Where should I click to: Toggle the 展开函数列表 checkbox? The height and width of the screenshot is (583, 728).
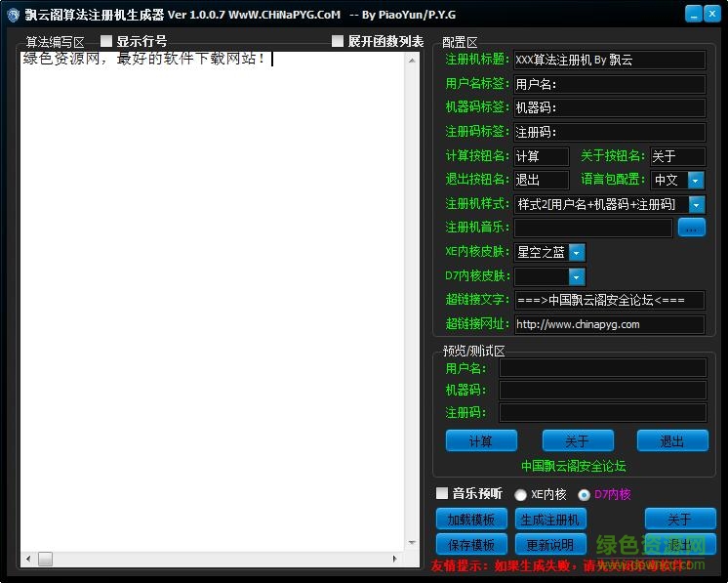338,41
